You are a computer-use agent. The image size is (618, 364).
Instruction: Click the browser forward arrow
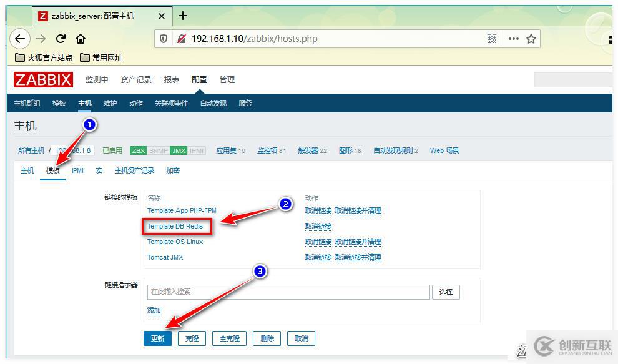tap(39, 39)
